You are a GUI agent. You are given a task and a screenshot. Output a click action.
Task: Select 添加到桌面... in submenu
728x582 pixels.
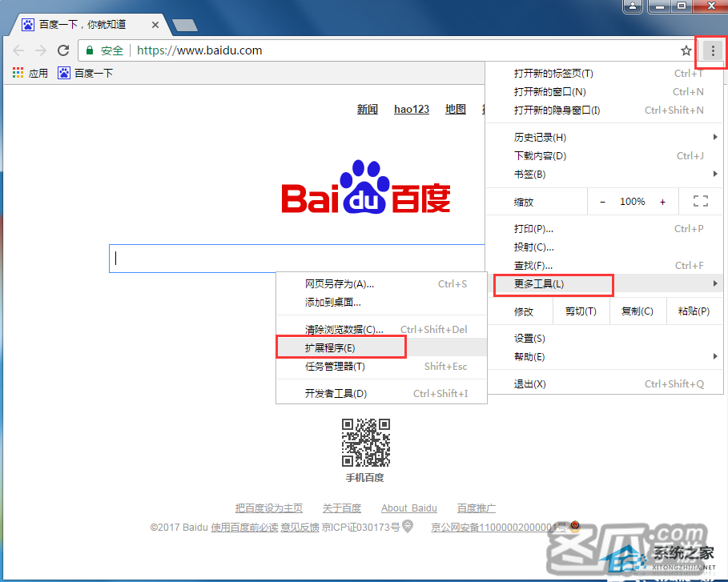[x=382, y=302]
